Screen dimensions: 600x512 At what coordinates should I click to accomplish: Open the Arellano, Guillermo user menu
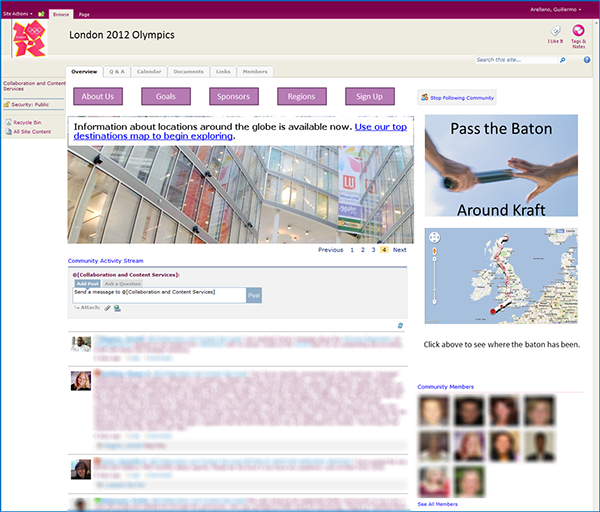[555, 10]
